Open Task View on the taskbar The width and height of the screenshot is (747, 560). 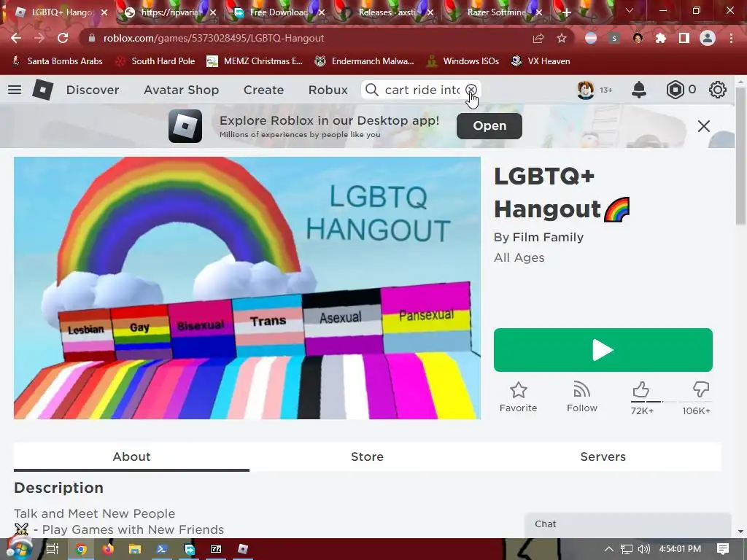click(52, 549)
